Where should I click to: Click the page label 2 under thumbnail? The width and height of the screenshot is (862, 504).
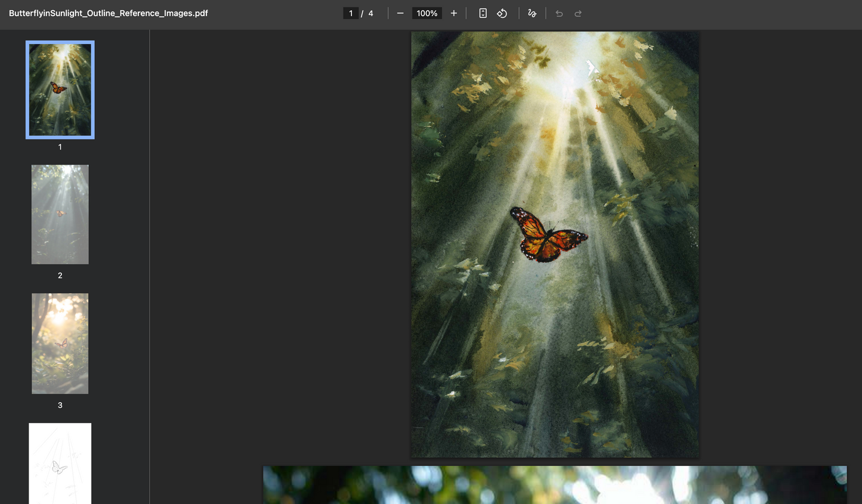point(60,276)
